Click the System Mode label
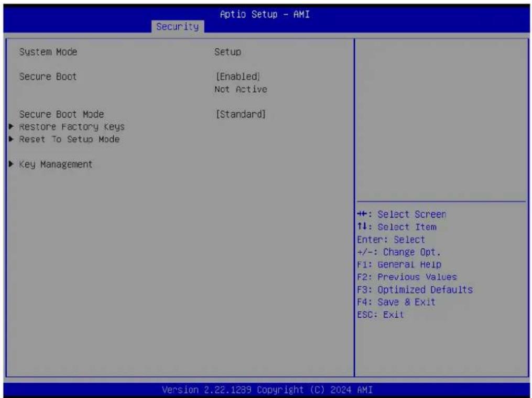 (x=48, y=52)
